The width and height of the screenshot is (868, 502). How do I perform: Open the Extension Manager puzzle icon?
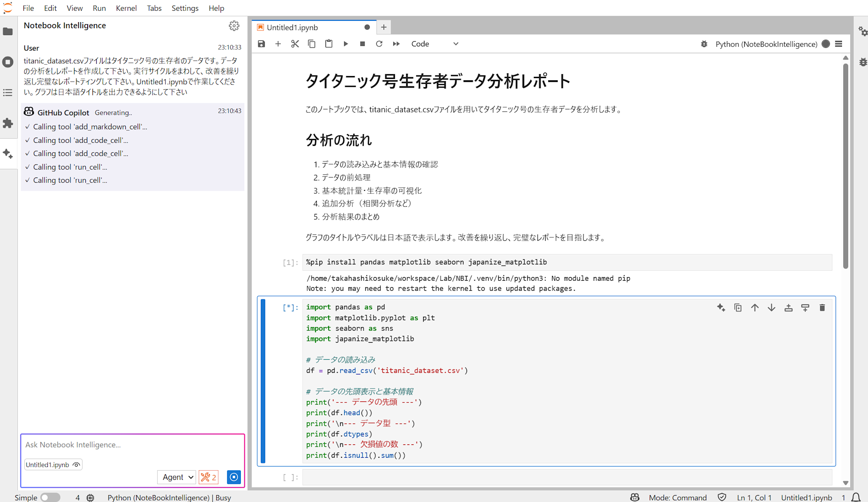coord(8,123)
